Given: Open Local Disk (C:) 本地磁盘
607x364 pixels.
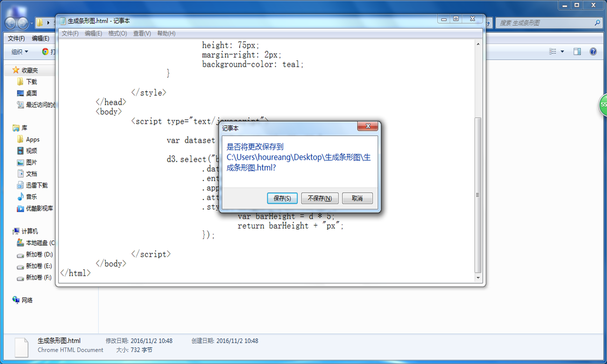Looking at the screenshot, I should coord(40,243).
